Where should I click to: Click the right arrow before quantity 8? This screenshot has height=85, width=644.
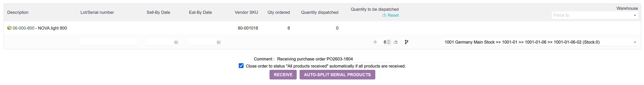375,42
